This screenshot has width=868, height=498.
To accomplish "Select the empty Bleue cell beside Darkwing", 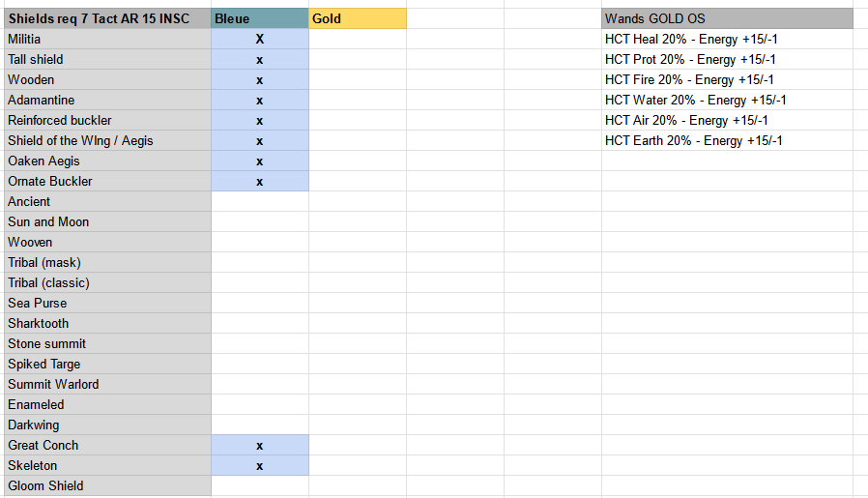I will (259, 425).
